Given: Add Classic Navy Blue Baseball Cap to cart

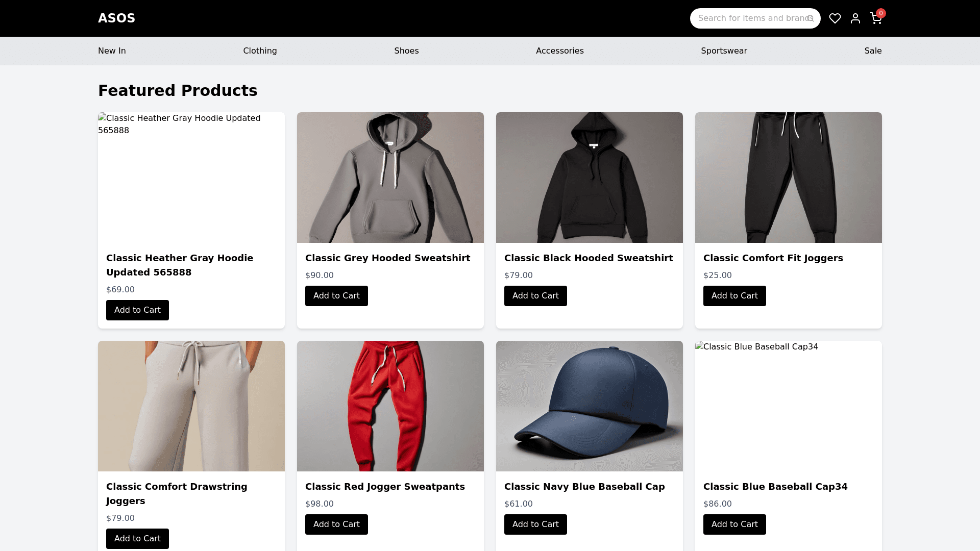Looking at the screenshot, I should tap(535, 524).
